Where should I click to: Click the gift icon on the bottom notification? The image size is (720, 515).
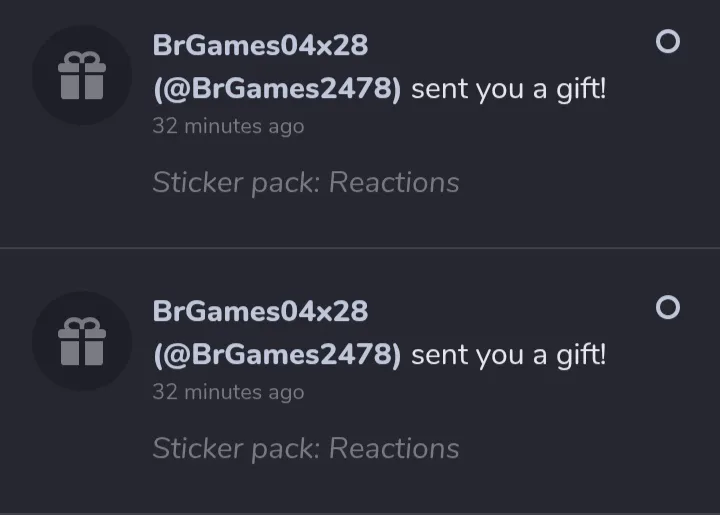click(82, 341)
